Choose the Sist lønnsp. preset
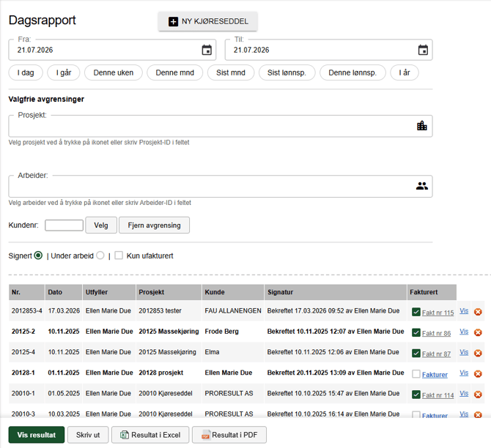The height and width of the screenshot is (448, 491). click(x=287, y=72)
